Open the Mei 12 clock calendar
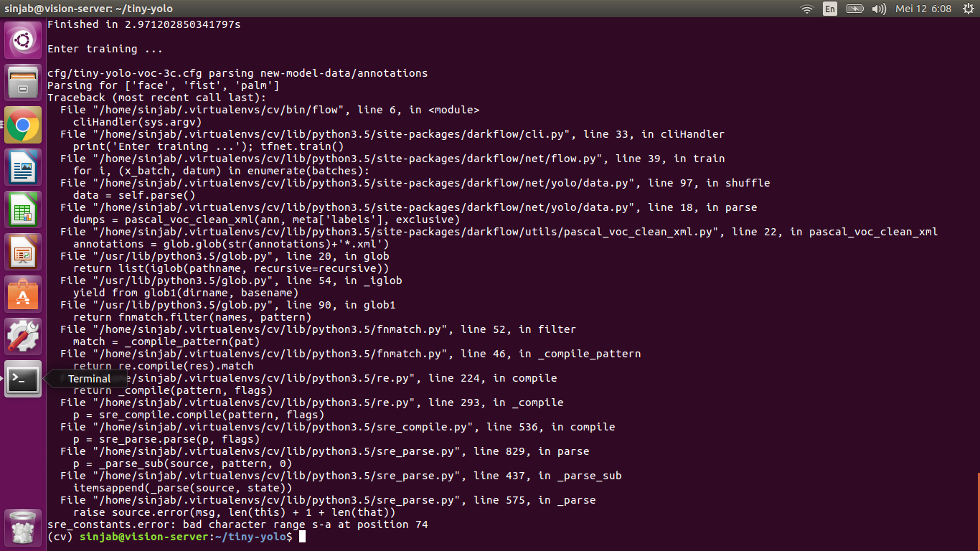This screenshot has width=980, height=551. (x=923, y=9)
